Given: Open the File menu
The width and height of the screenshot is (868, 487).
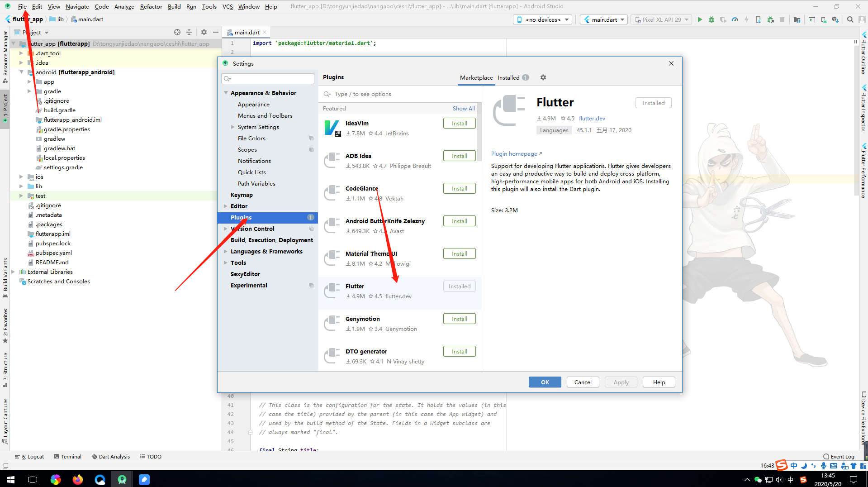Looking at the screenshot, I should point(22,6).
